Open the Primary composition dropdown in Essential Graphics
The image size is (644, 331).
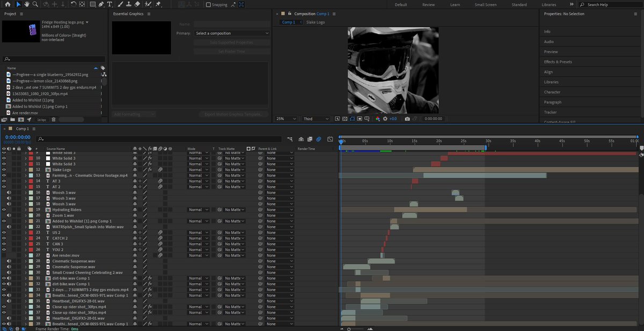pyautogui.click(x=232, y=33)
